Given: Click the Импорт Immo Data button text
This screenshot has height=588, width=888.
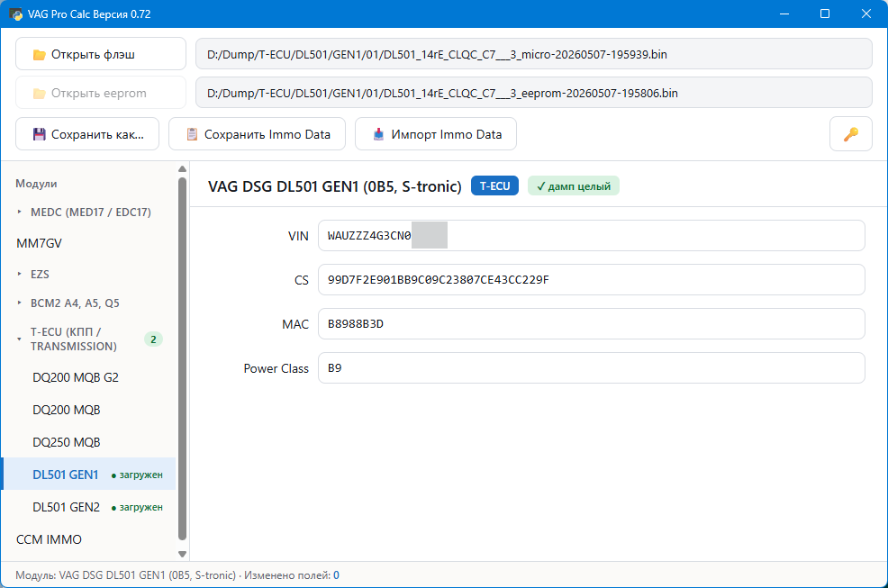Looking at the screenshot, I should tap(447, 134).
